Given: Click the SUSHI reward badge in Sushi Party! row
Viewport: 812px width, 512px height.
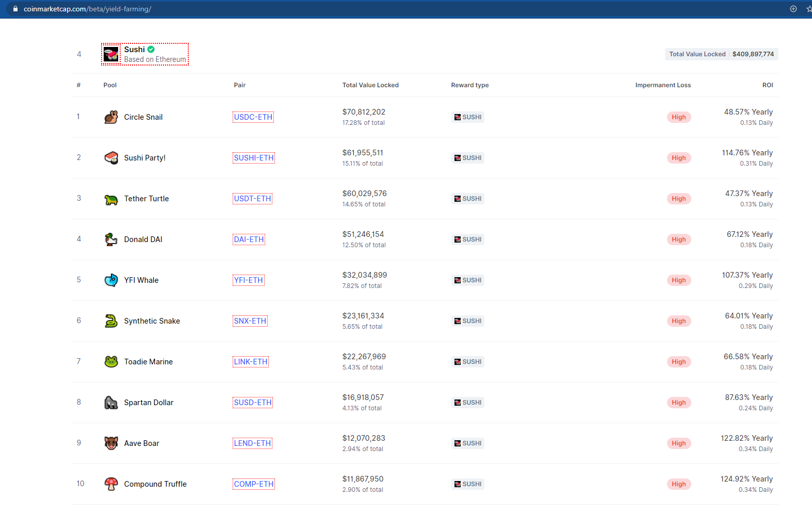Looking at the screenshot, I should tap(468, 158).
